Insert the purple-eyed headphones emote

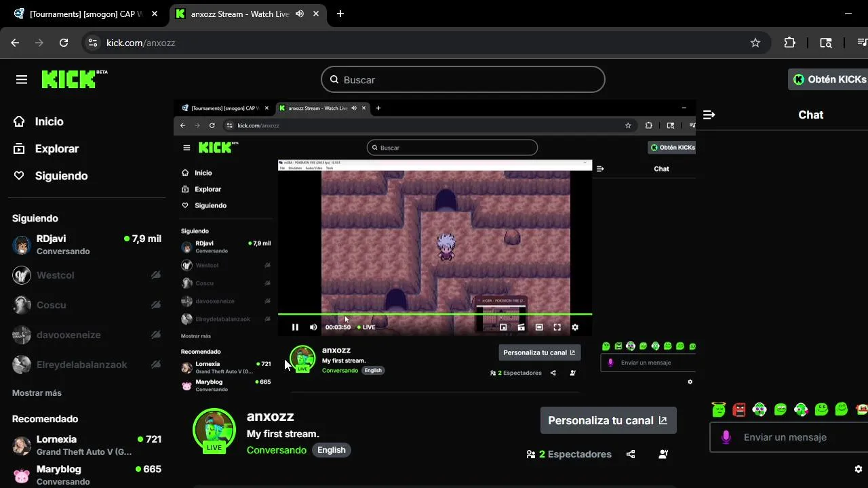pyautogui.click(x=759, y=409)
